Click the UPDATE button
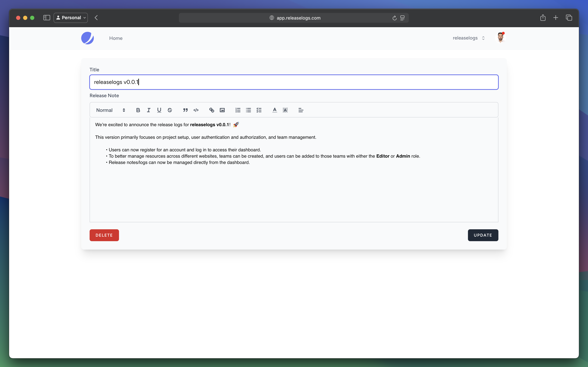 click(483, 235)
